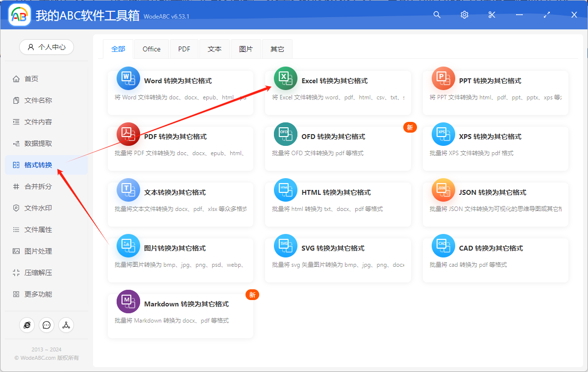Go to 合并拆分 in sidebar
The height and width of the screenshot is (372, 588).
click(38, 186)
